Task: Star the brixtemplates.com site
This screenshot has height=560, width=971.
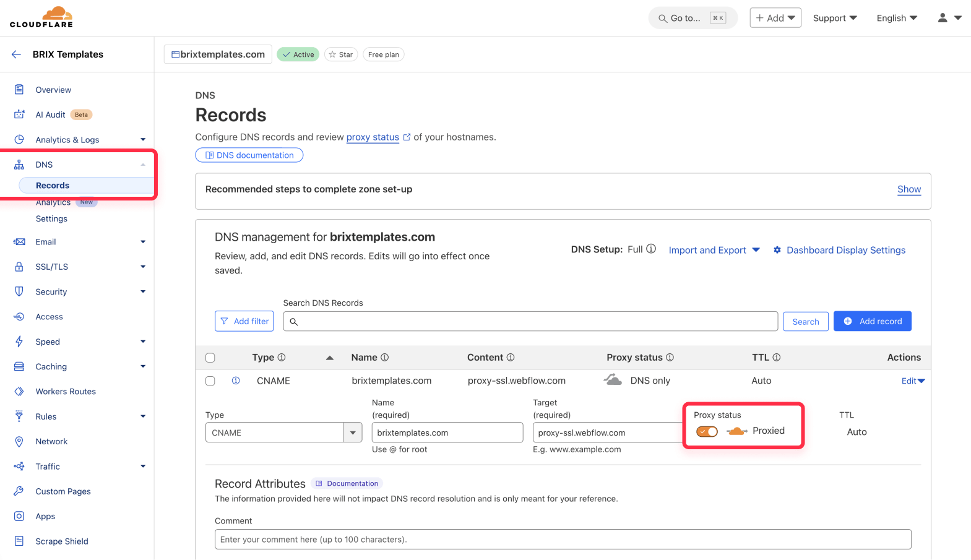Action: point(341,54)
